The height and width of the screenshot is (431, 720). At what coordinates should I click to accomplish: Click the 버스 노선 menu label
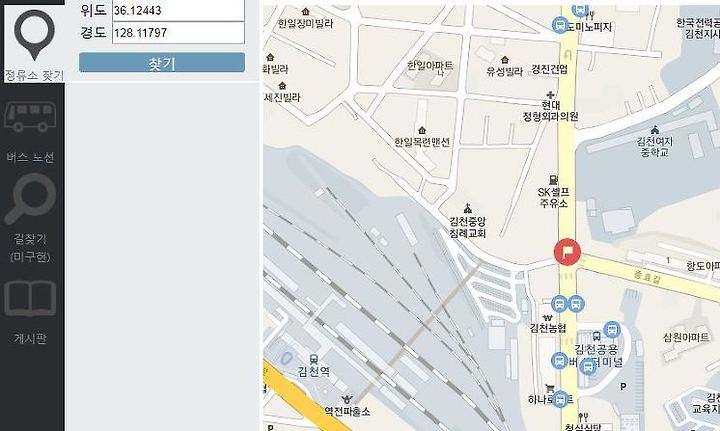[x=30, y=157]
